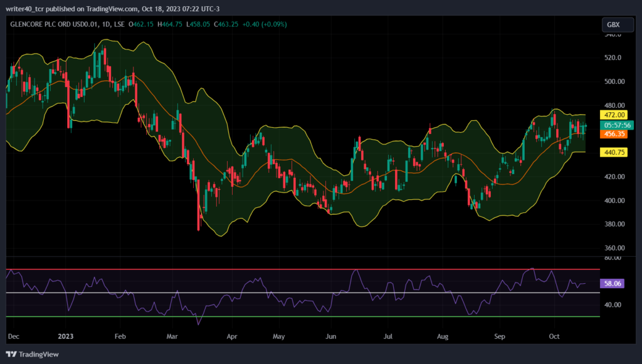Click the Jul label on time axis
The height and width of the screenshot is (364, 642).
pos(387,336)
